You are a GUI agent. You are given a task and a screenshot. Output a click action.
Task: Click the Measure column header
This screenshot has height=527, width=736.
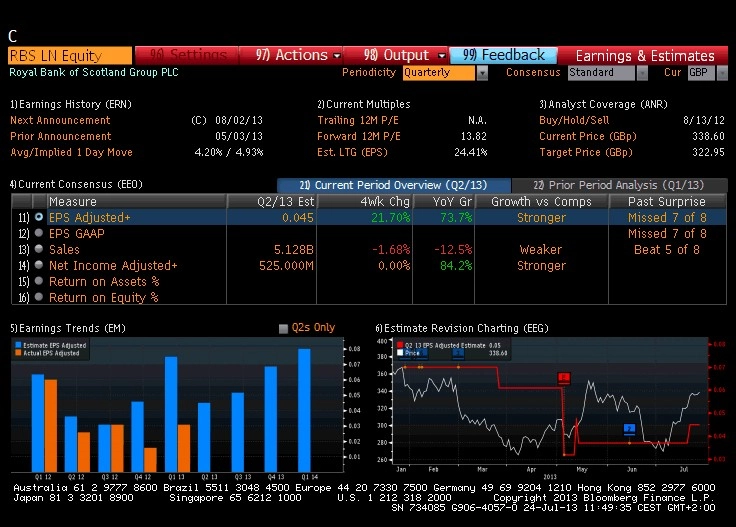point(137,201)
